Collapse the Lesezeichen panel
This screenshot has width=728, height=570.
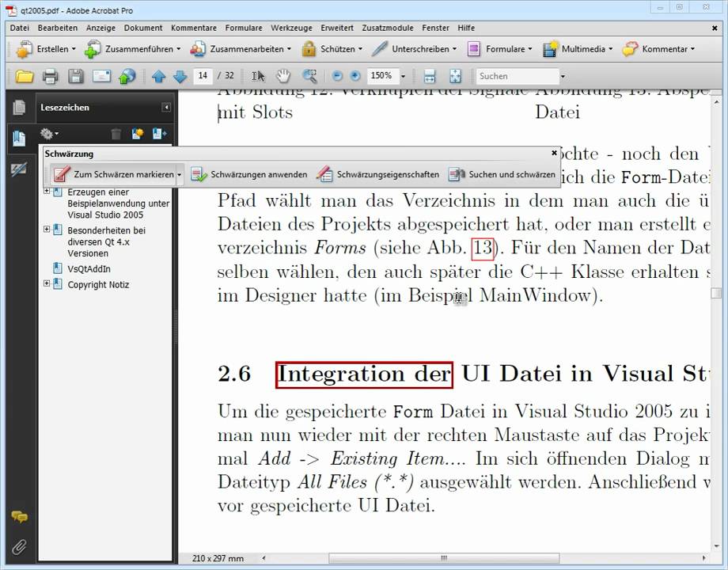(x=165, y=108)
